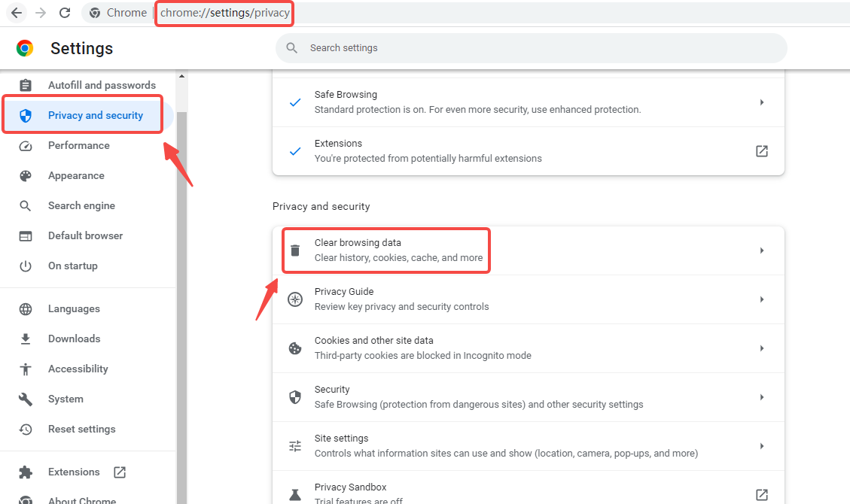
Task: Click the cookie icon beside Cookies and other site data
Action: pyautogui.click(x=295, y=348)
